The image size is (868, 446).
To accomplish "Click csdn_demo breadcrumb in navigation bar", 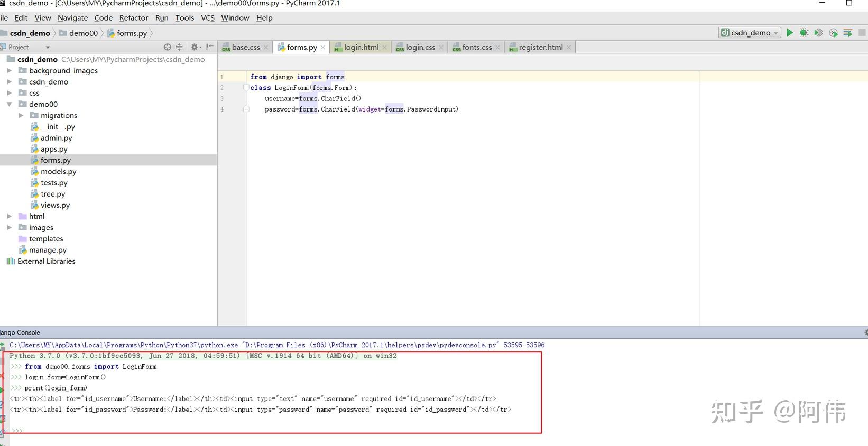I will [25, 33].
